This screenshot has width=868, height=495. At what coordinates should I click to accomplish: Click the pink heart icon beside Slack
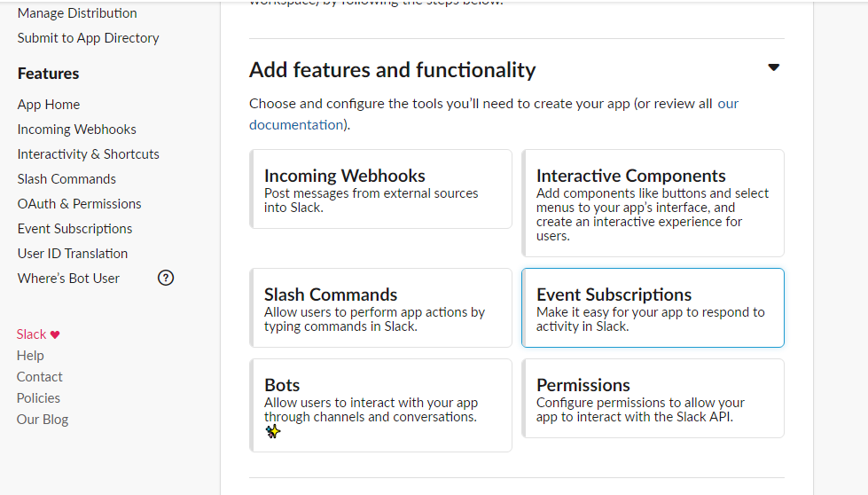(55, 334)
